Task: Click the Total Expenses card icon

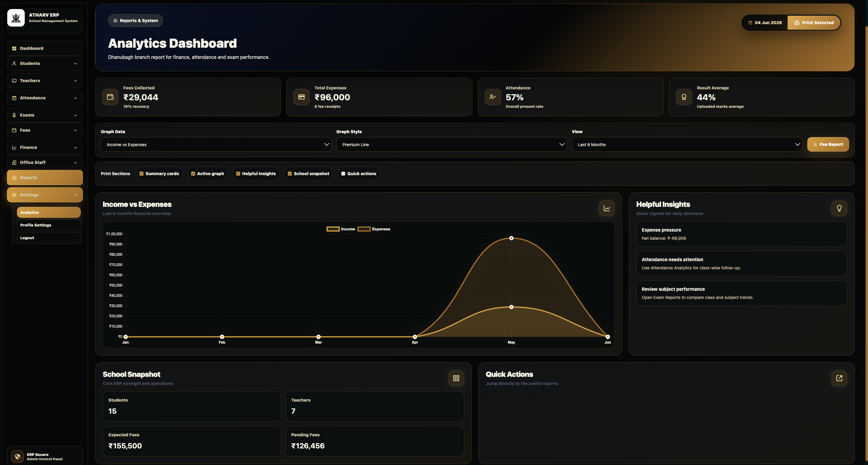Action: [x=301, y=97]
